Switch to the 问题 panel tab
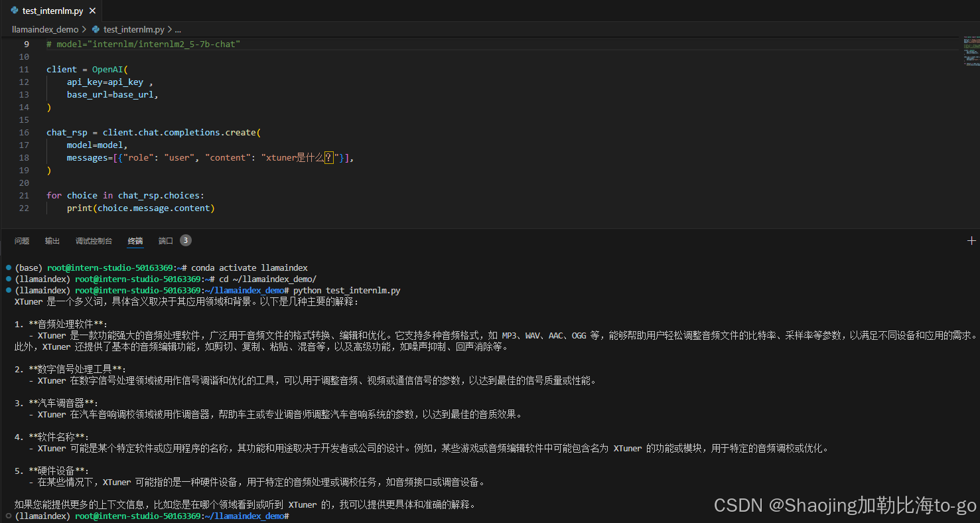Screen dimensions: 980x523 click(x=22, y=240)
